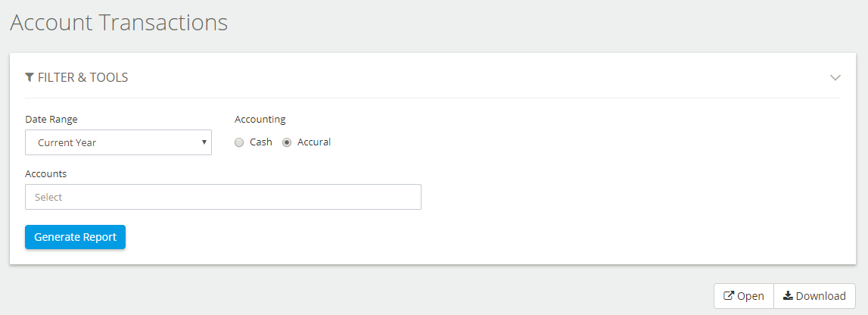Screen dimensions: 868x315
Task: Click the Download button
Action: (x=814, y=296)
